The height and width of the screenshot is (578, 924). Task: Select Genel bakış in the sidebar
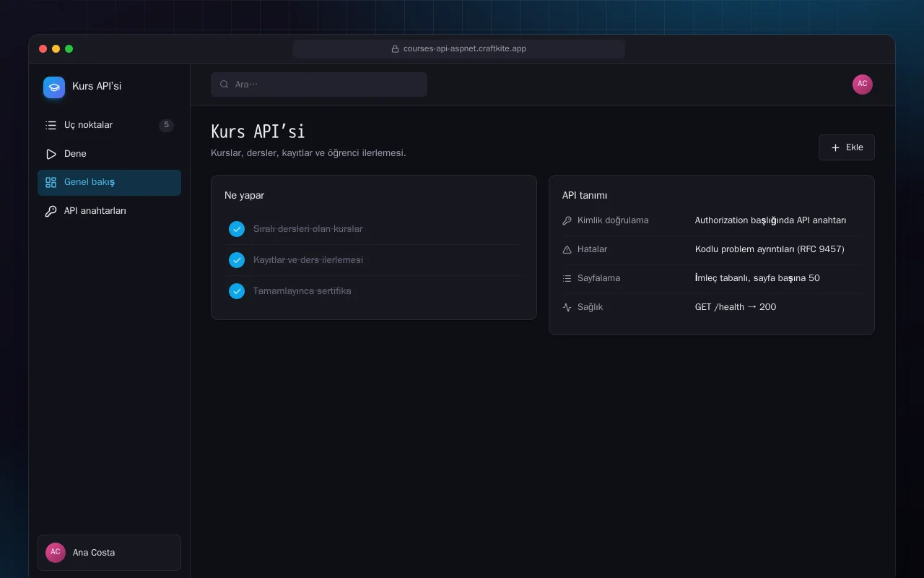coord(109,183)
